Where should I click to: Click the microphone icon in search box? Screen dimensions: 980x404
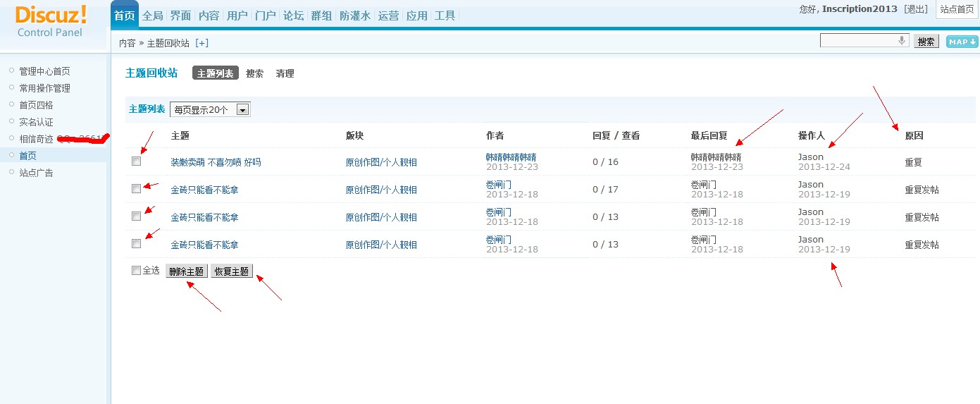click(x=901, y=41)
